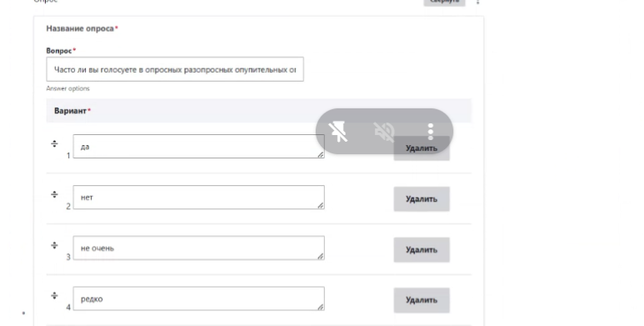Screen dimensions: 644x326
Task: Delete the 'нет' option with Удалить
Action: pos(422,199)
